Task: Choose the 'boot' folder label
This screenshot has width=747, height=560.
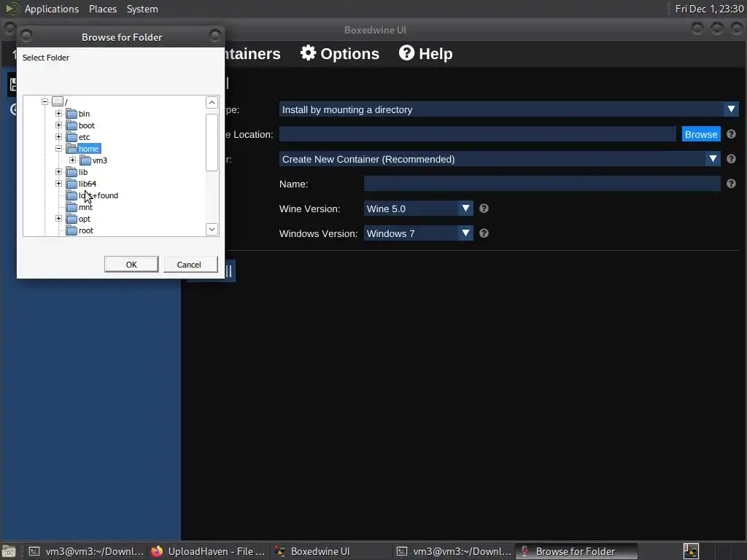Action: coord(87,125)
